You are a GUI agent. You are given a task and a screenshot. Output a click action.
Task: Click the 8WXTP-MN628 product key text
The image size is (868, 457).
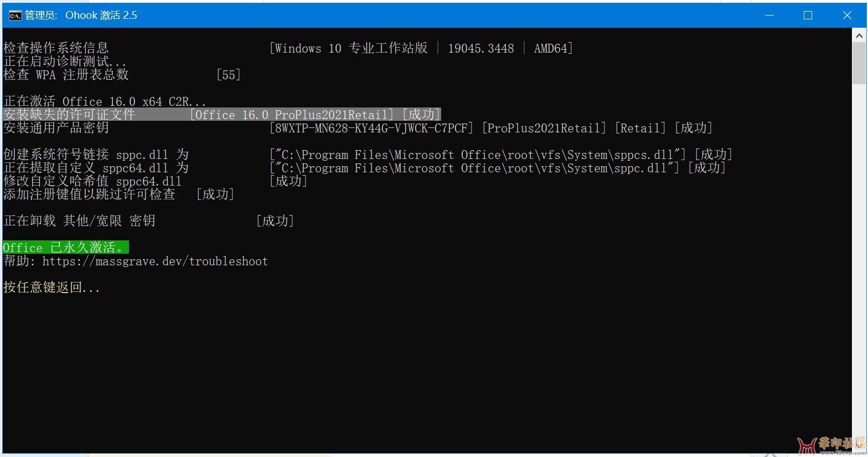(x=372, y=128)
